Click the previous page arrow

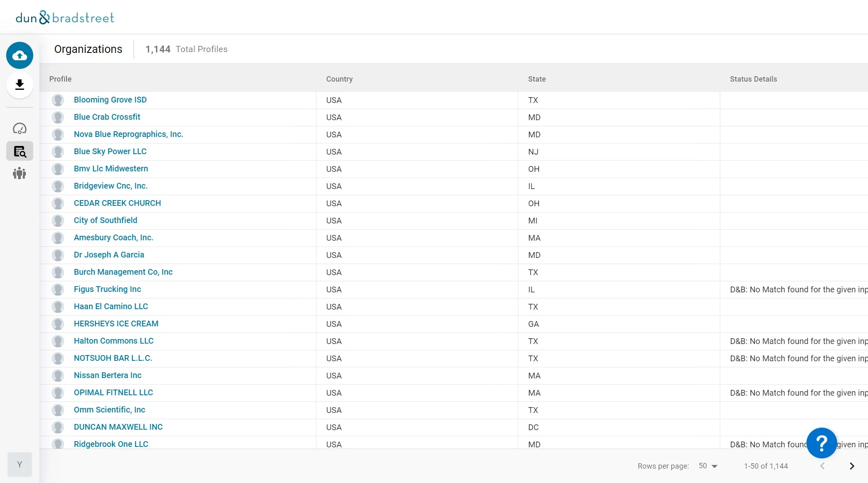point(822,466)
